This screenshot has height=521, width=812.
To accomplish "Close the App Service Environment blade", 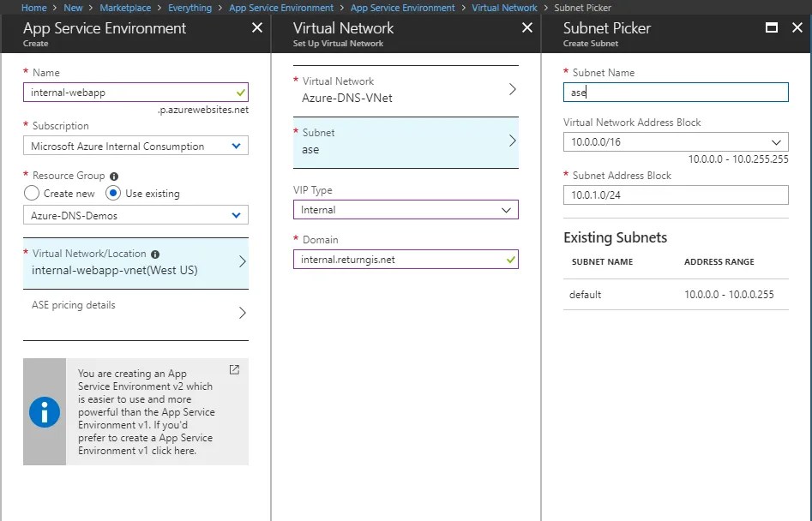I will pos(257,28).
